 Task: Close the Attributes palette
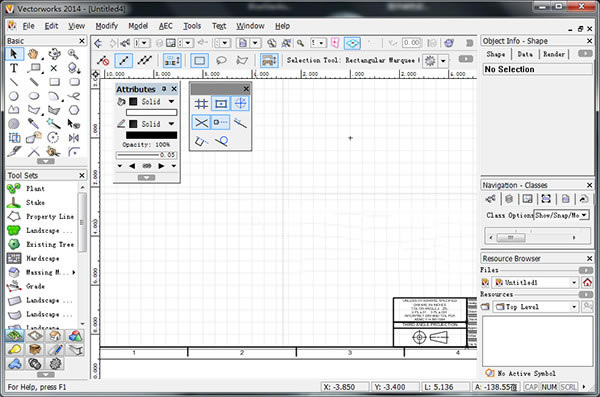click(x=174, y=89)
